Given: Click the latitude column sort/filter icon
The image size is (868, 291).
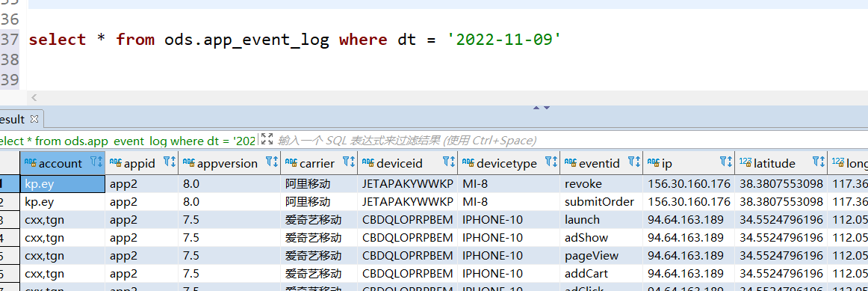Looking at the screenshot, I should click(x=819, y=162).
